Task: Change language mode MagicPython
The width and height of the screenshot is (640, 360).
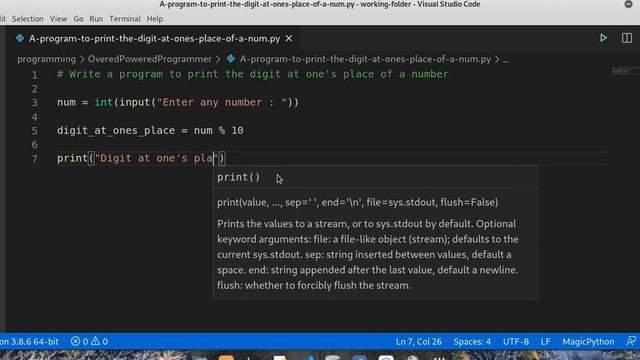Action: pyautogui.click(x=588, y=341)
